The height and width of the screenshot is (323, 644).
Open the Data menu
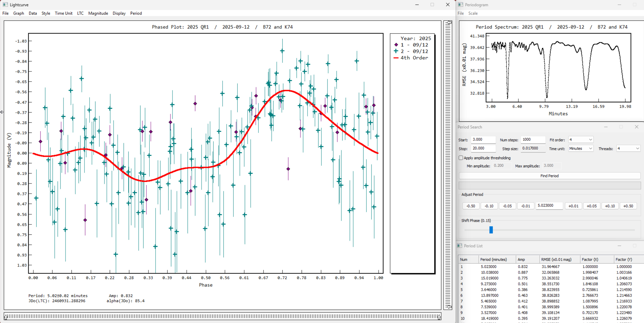tap(33, 13)
